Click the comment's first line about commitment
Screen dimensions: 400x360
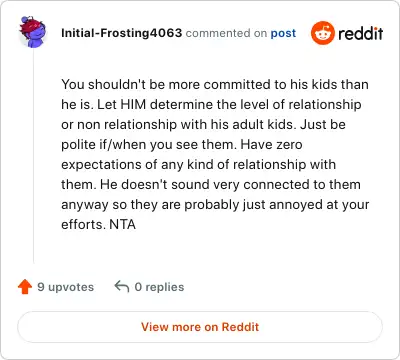pyautogui.click(x=215, y=84)
